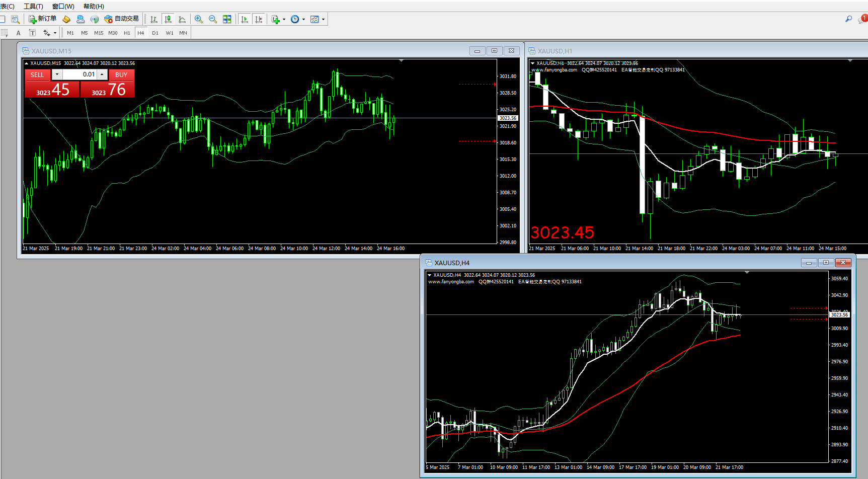Increase lot volume with up arrow

click(x=102, y=74)
